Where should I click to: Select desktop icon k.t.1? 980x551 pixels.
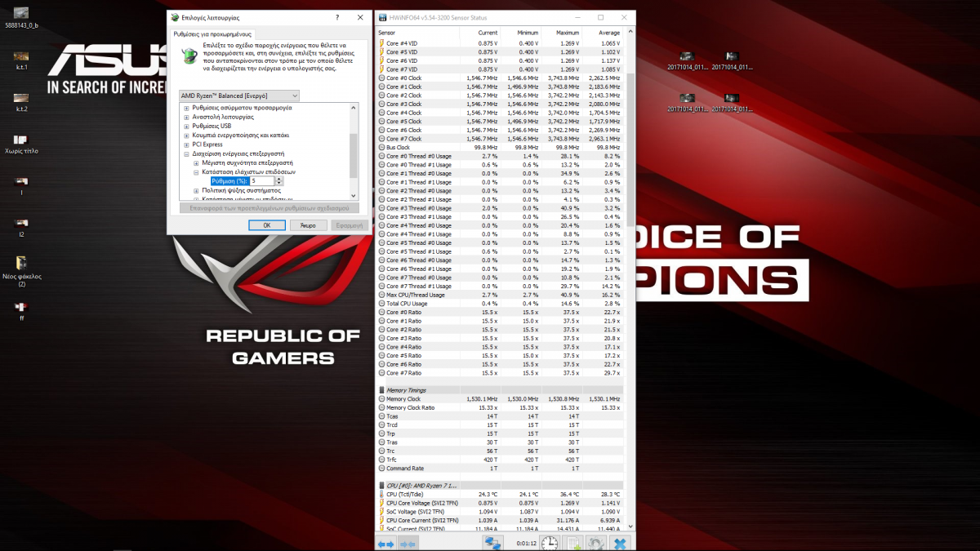click(x=22, y=60)
